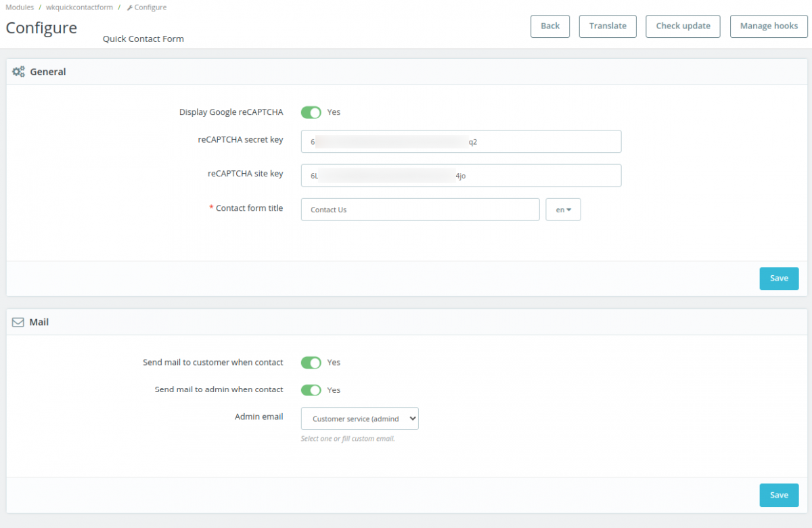Click into the reCAPTCHA site key field
812x528 pixels.
[461, 176]
